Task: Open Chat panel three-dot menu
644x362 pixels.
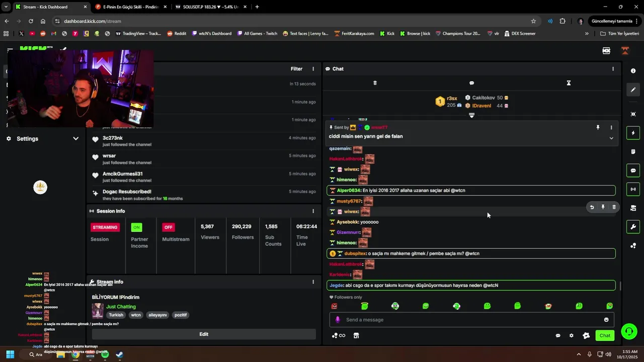Action: 613,69
